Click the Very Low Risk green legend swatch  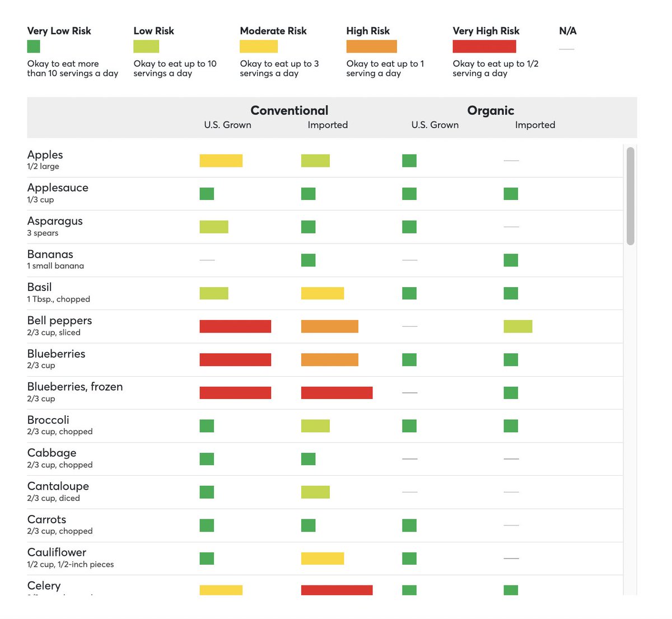click(x=34, y=46)
